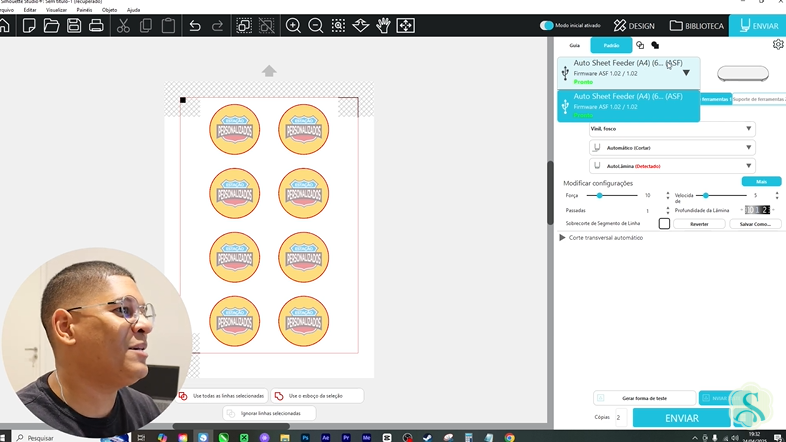This screenshot has width=786, height=442.
Task: Click the Deselect All icon
Action: point(267,26)
